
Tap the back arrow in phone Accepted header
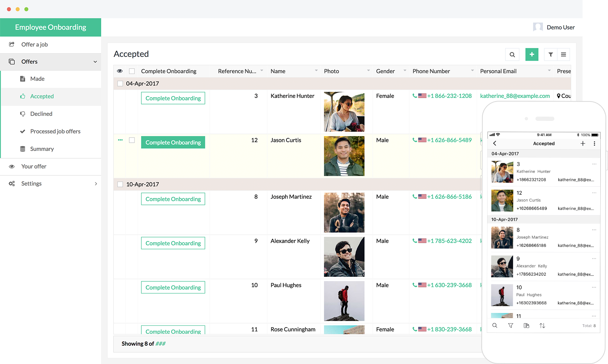(x=494, y=143)
